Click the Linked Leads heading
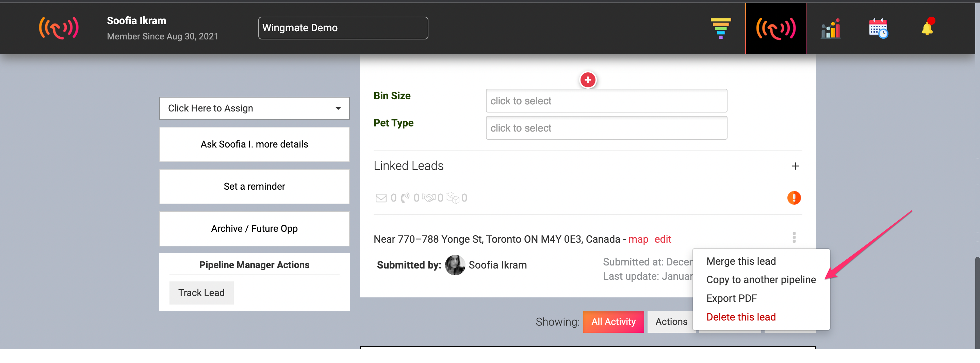Screen dimensions: 980x363 pos(408,166)
